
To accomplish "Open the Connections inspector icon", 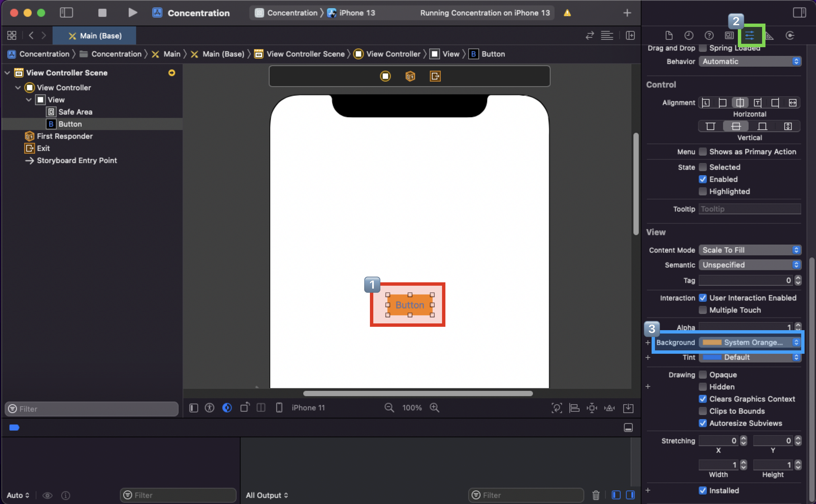I will point(790,35).
